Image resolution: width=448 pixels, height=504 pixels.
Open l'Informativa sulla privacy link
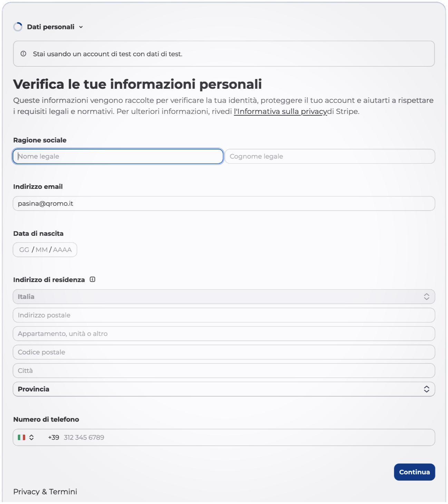point(280,112)
